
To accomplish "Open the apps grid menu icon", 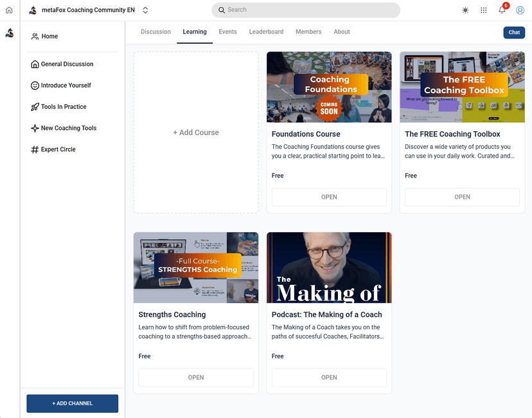I will click(484, 10).
